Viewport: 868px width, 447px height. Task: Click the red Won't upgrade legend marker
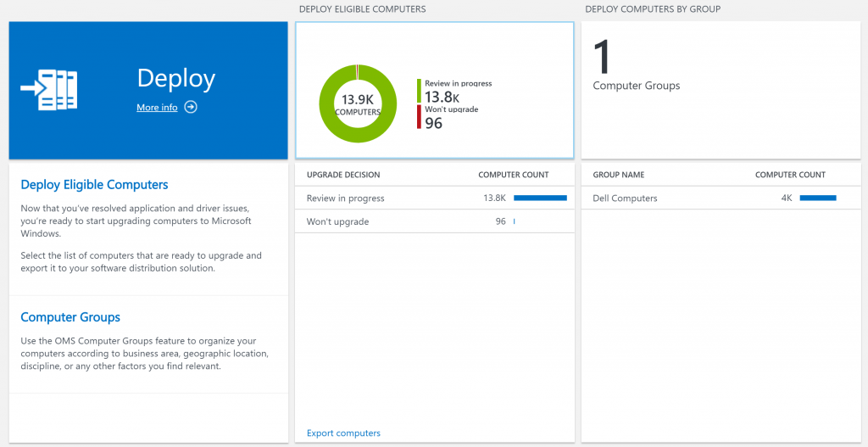pos(419,117)
